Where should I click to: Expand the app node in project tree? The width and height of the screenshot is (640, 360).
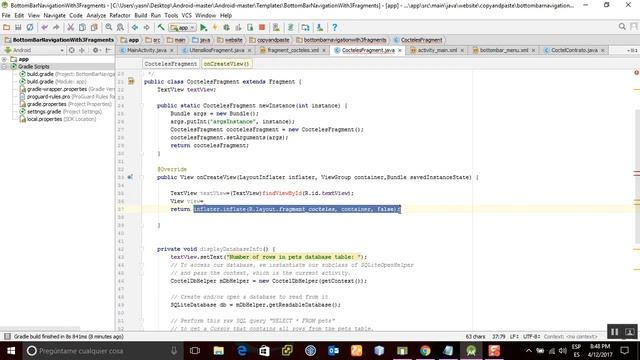pyautogui.click(x=4, y=59)
